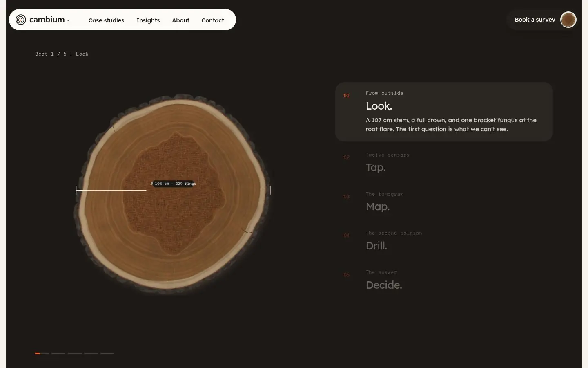Viewport: 588px width, 368px height.
Task: Jump to the fifth progress segment
Action: [107, 353]
